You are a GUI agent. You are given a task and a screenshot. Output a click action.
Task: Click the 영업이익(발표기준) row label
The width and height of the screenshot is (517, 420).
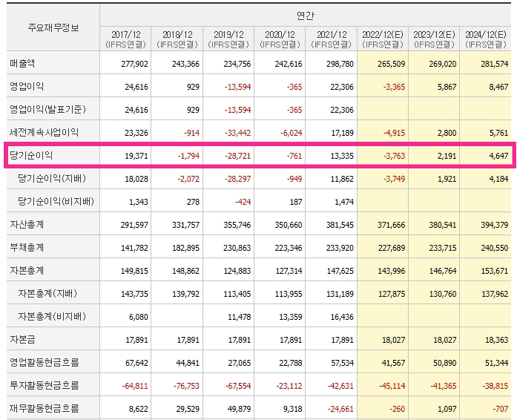(x=47, y=109)
